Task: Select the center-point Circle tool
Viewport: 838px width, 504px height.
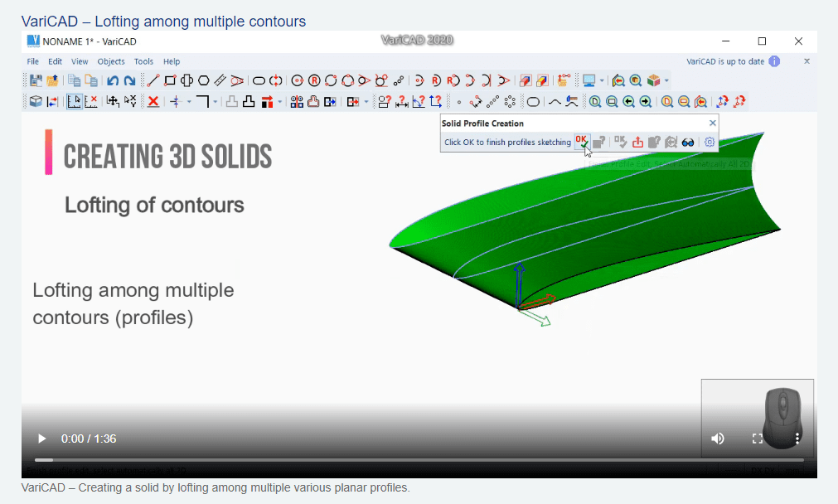Action: 298,80
